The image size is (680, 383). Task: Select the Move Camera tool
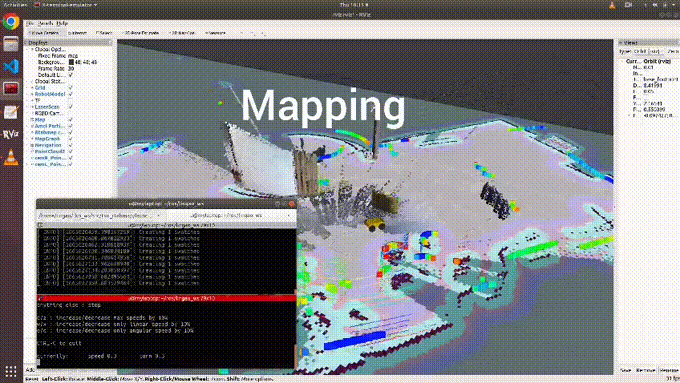click(44, 33)
